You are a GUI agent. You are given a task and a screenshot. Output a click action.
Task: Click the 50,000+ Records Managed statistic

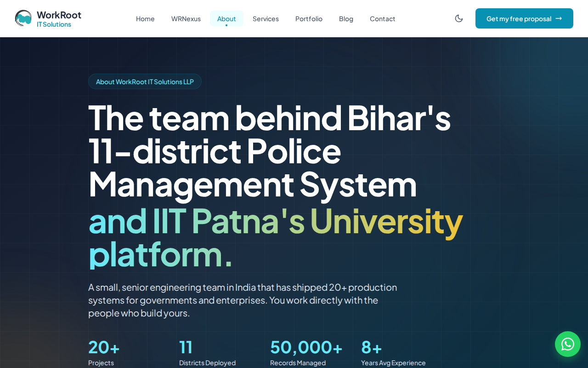(306, 353)
